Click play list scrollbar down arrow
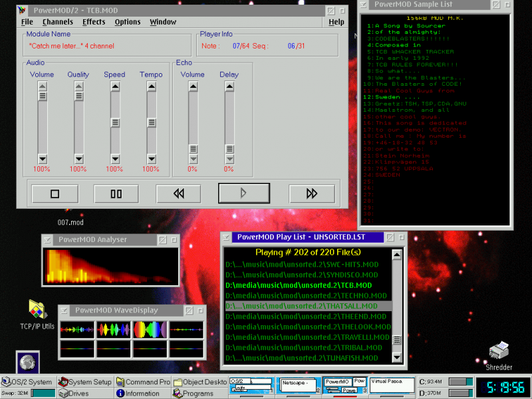This screenshot has height=399, width=532. point(397,357)
